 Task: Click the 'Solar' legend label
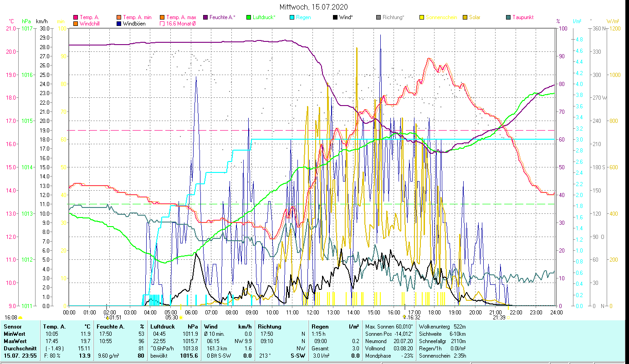point(475,17)
